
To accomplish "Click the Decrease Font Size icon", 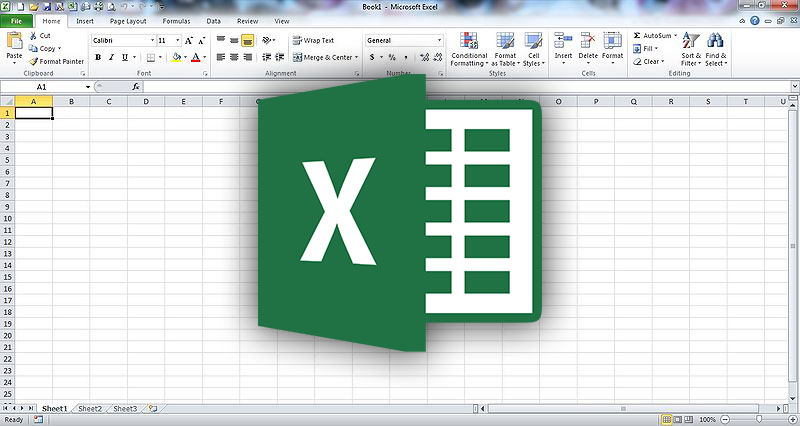I will (202, 40).
